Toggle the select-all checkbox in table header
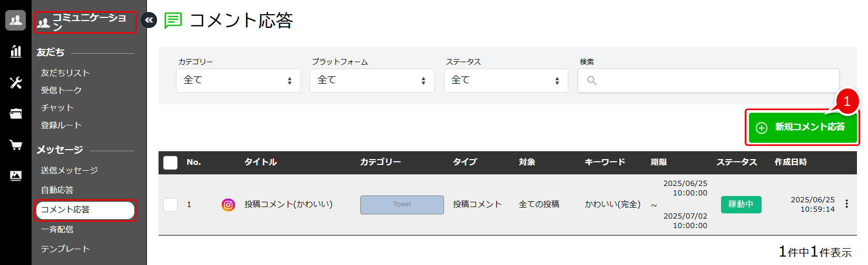This screenshot has height=265, width=868. coord(171,162)
